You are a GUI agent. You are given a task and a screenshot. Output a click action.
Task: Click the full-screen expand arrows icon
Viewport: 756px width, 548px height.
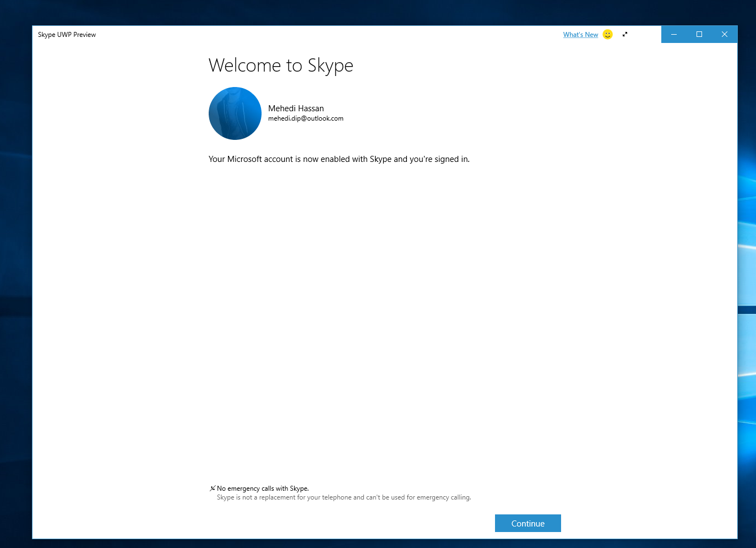coord(625,34)
